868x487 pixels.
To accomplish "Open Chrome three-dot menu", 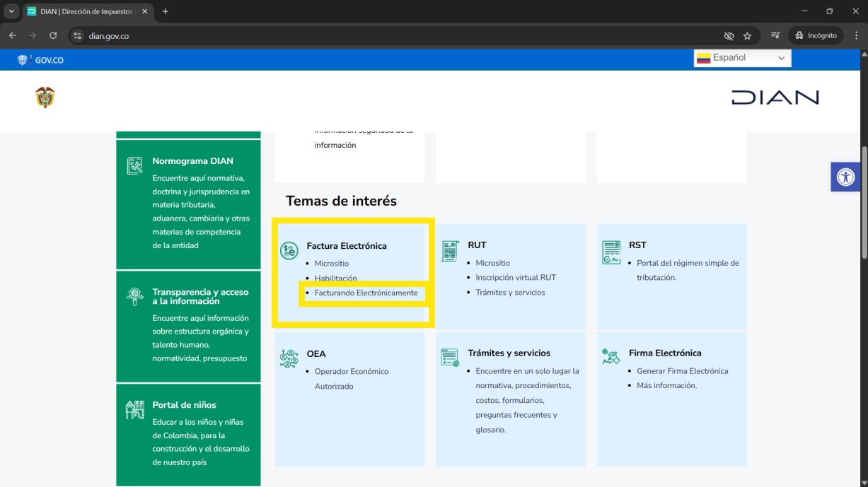I will coord(856,35).
